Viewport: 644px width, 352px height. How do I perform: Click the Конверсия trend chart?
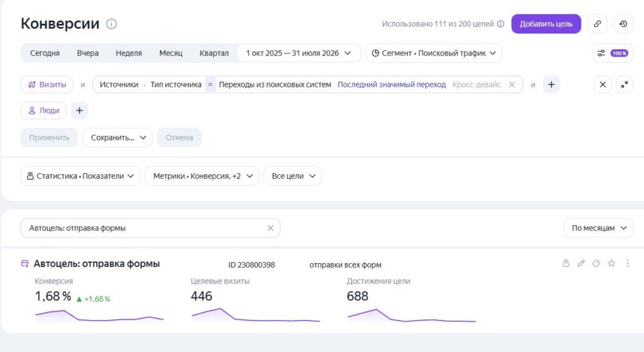coord(99,315)
